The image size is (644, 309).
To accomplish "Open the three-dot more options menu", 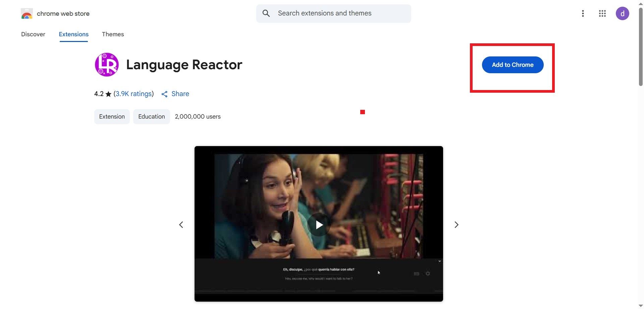I will [583, 13].
